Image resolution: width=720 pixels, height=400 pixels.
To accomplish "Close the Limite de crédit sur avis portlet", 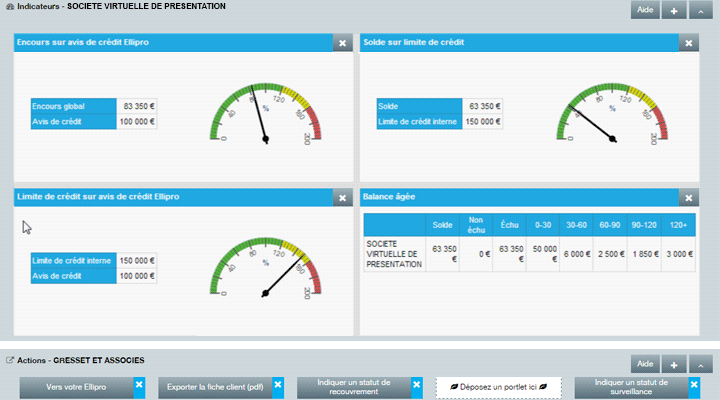I will (x=342, y=198).
